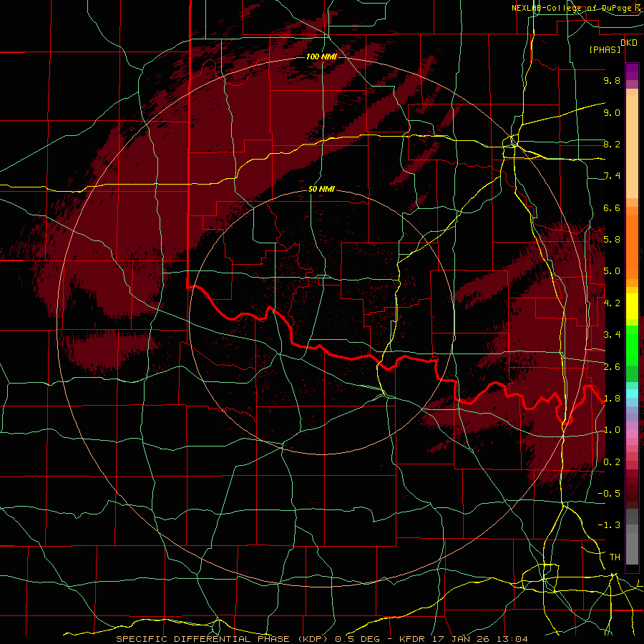Click the 8.2 value on color scale
The image size is (644, 644).
click(612, 144)
